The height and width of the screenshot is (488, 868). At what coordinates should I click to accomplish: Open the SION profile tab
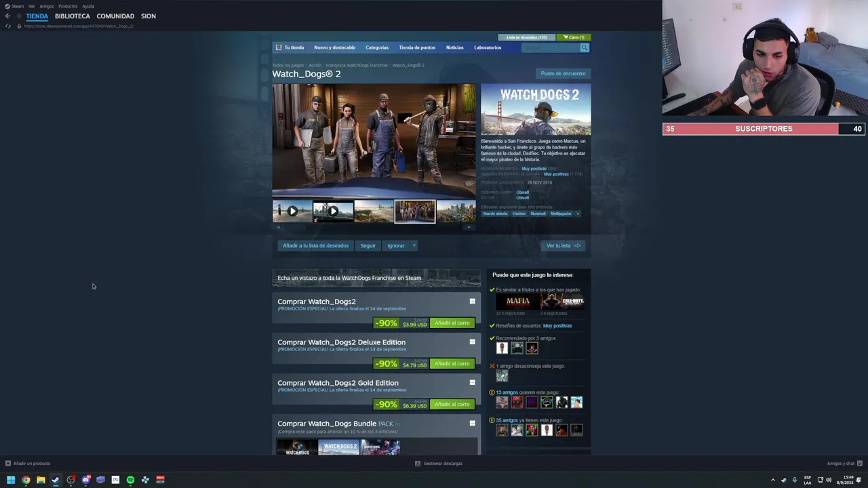coord(149,16)
